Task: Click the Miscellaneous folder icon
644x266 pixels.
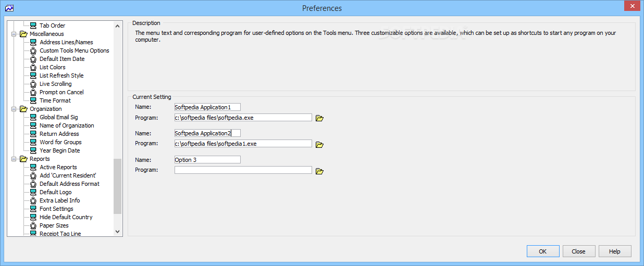Action: (23, 34)
